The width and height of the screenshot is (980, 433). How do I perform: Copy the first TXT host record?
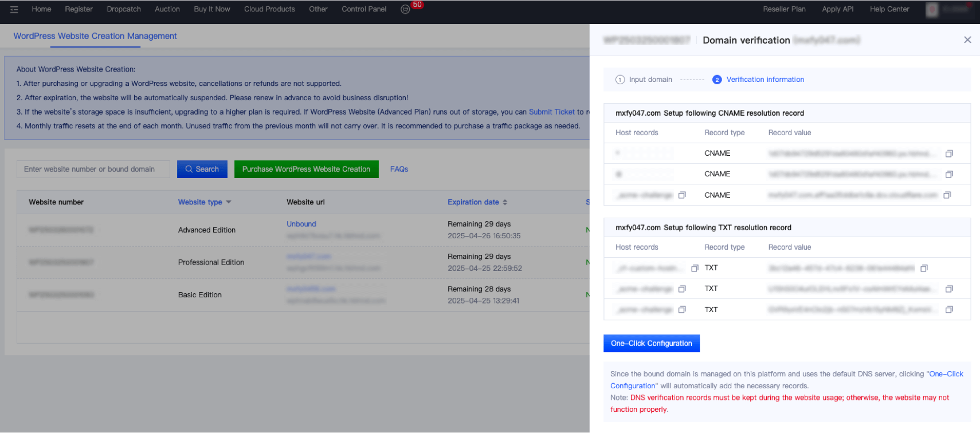(x=695, y=268)
